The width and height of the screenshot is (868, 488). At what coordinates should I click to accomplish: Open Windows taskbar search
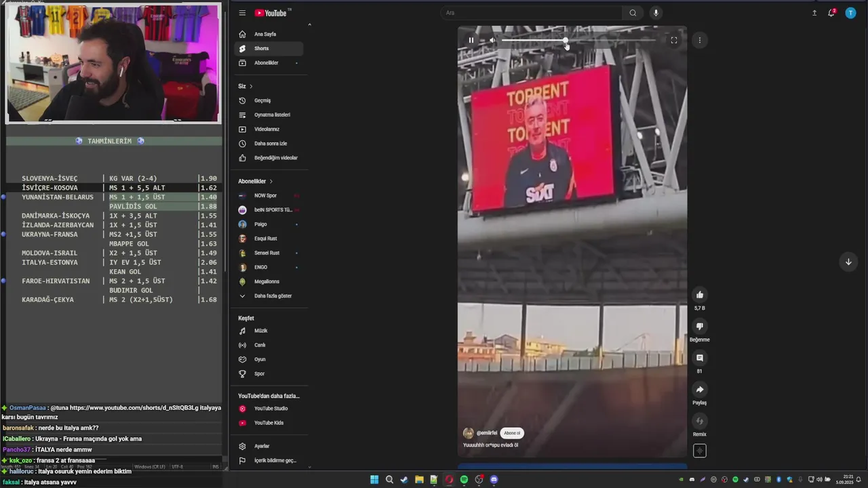(x=389, y=480)
